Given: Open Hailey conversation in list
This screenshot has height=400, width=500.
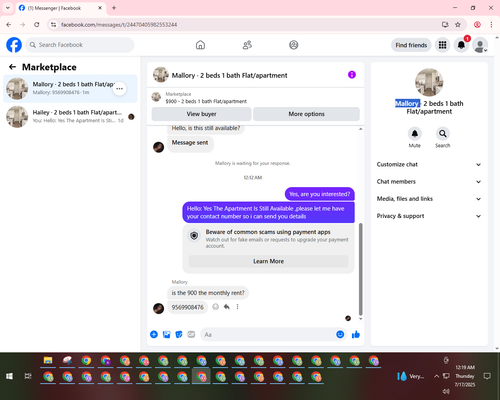Looking at the screenshot, I should [x=70, y=117].
